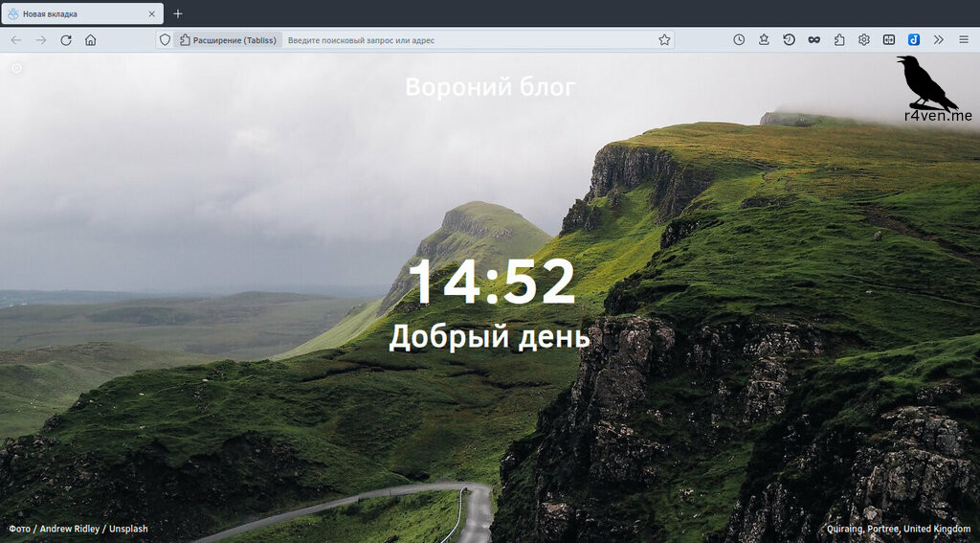The height and width of the screenshot is (543, 980).
Task: Click the "Расширение (Tabliss)" identity label
Action: click(x=228, y=40)
